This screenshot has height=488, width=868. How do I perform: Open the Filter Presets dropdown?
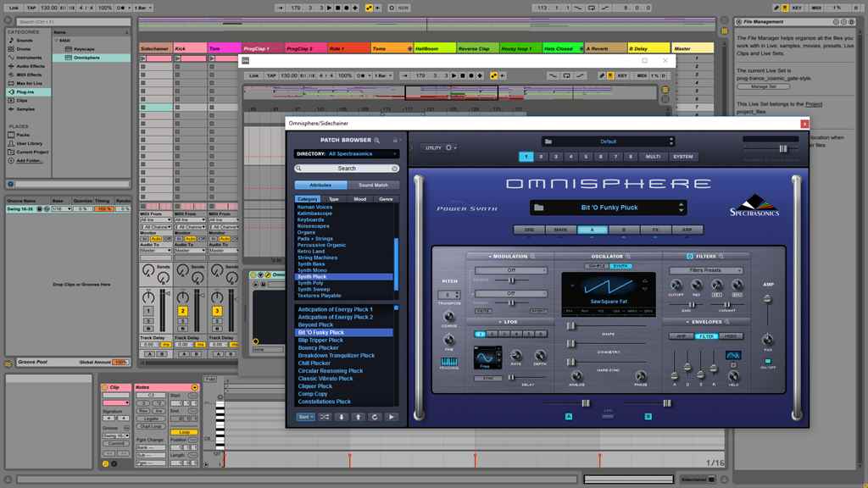tap(705, 270)
